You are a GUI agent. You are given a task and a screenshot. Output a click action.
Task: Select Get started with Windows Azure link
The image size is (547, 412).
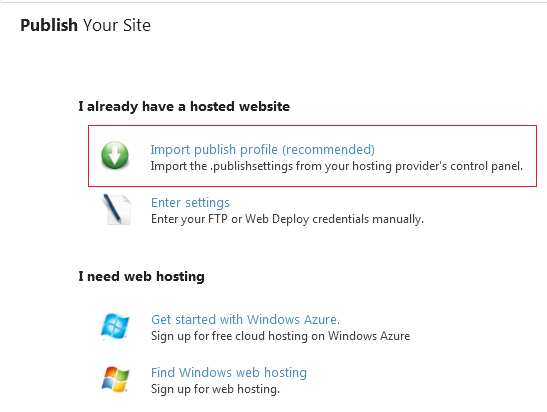pyautogui.click(x=245, y=319)
